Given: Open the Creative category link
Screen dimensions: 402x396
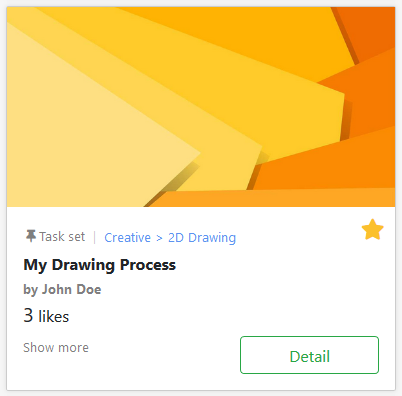Looking at the screenshot, I should [x=127, y=237].
